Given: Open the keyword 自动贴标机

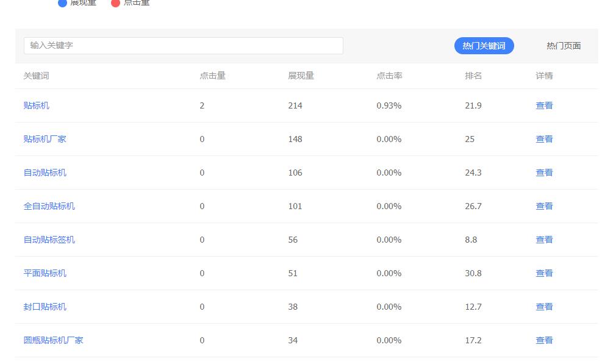Looking at the screenshot, I should [x=44, y=172].
